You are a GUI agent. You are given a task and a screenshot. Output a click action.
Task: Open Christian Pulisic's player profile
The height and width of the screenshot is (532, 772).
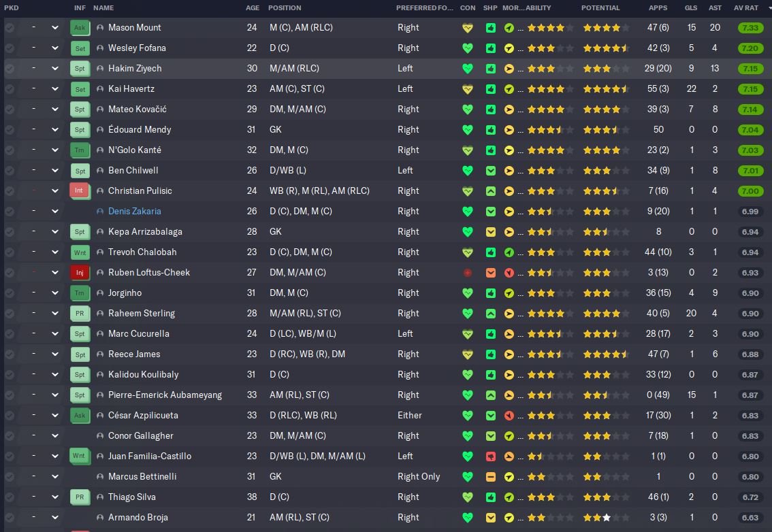(x=140, y=190)
